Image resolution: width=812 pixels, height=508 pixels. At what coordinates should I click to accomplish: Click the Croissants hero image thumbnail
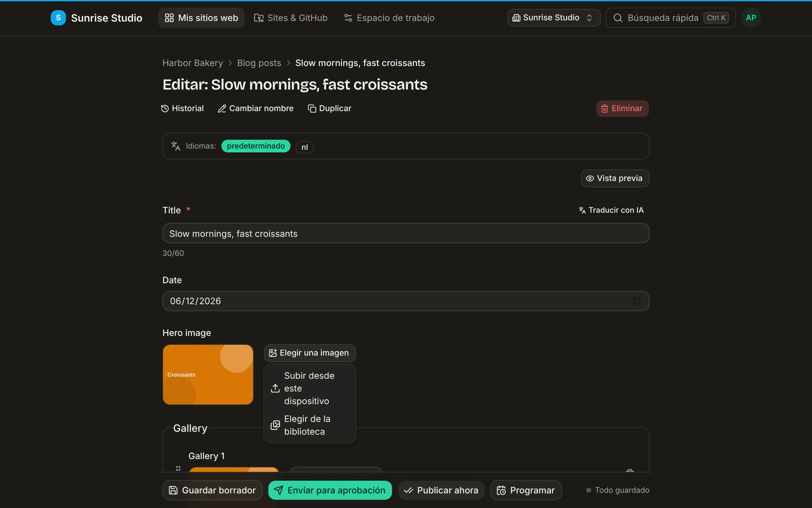pos(208,375)
